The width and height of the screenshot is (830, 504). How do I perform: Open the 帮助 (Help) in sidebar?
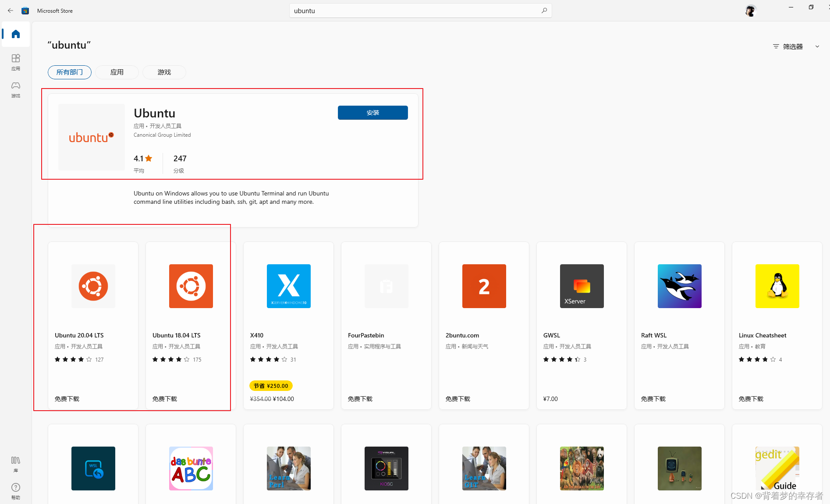tap(16, 491)
